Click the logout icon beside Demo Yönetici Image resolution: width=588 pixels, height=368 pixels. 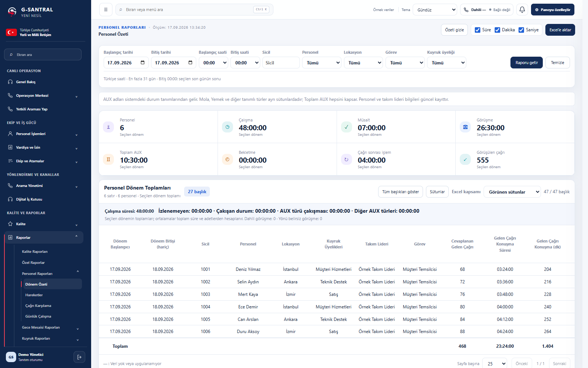coord(79,357)
